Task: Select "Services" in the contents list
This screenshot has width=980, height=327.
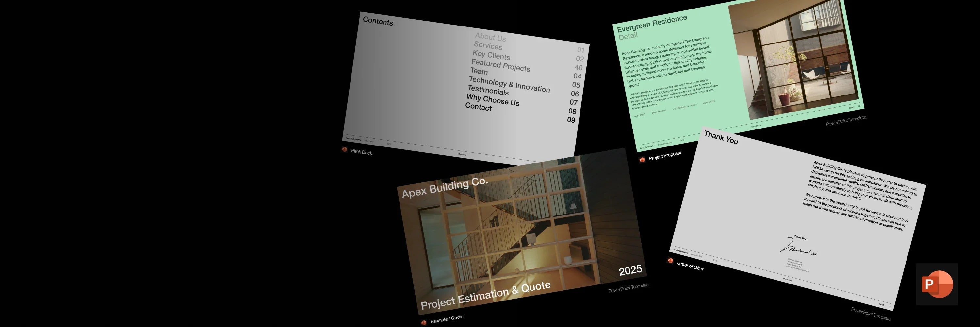Action: pyautogui.click(x=488, y=47)
